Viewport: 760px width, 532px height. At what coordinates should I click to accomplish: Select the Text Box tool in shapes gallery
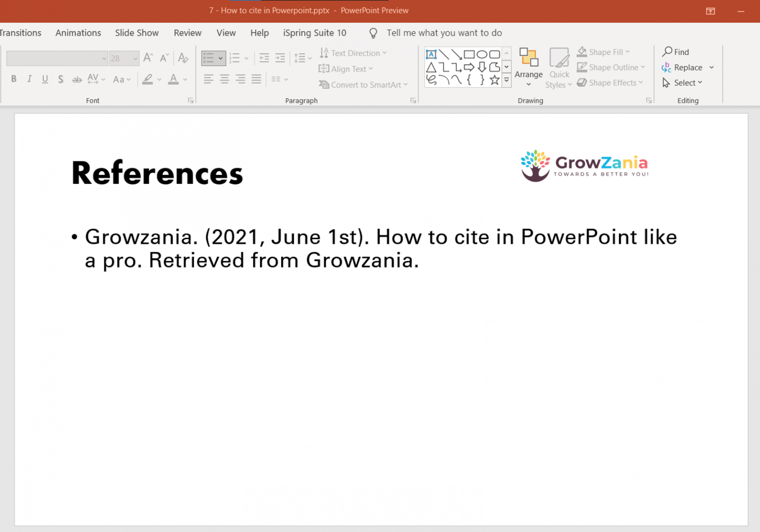[x=431, y=53]
